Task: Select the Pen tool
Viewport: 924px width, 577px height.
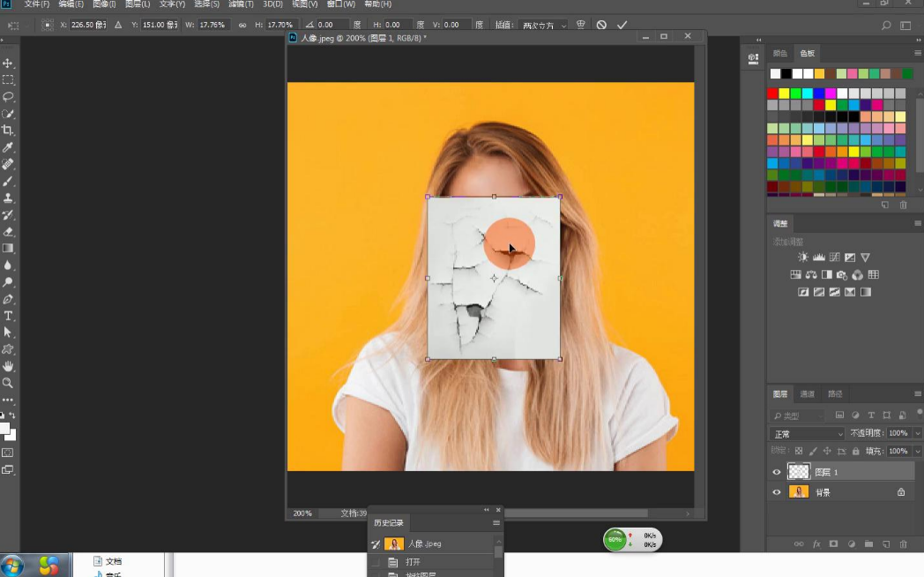Action: point(8,299)
